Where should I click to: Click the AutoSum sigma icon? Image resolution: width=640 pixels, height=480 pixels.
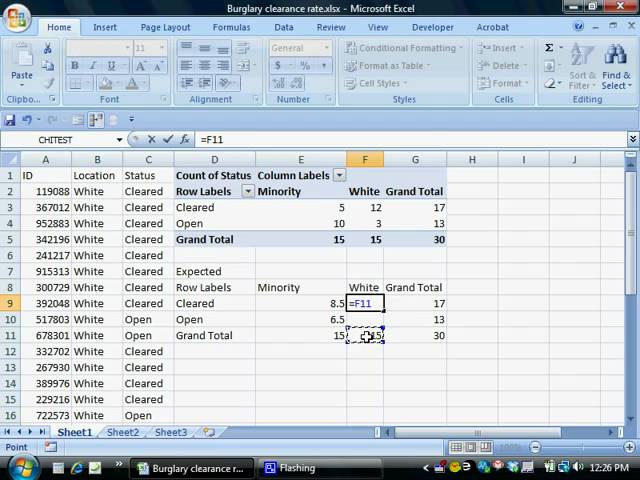click(x=549, y=48)
